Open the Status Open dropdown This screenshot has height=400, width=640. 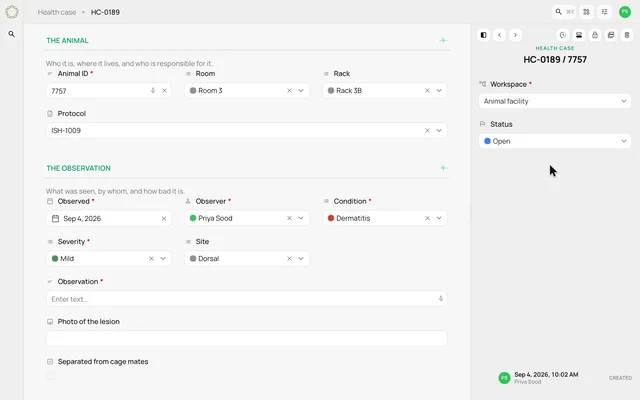555,141
